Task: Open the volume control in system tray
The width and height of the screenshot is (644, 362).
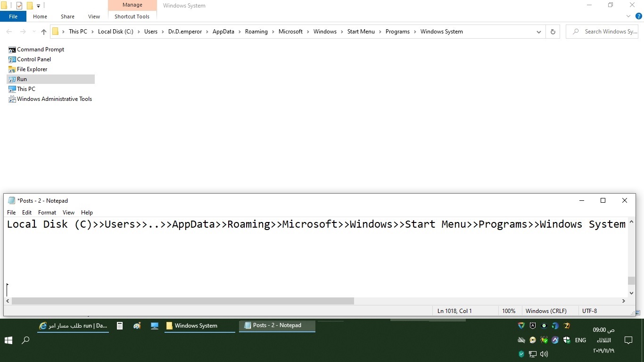Action: click(x=544, y=354)
